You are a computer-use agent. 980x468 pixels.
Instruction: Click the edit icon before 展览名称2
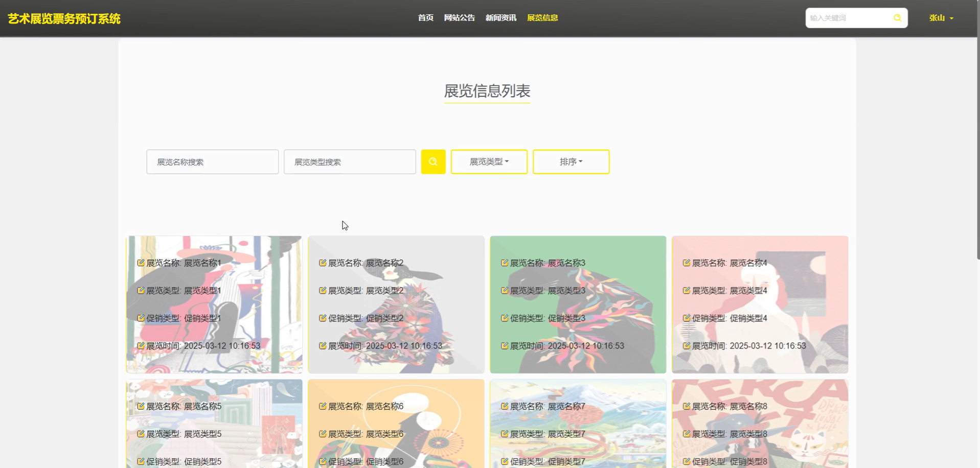323,263
